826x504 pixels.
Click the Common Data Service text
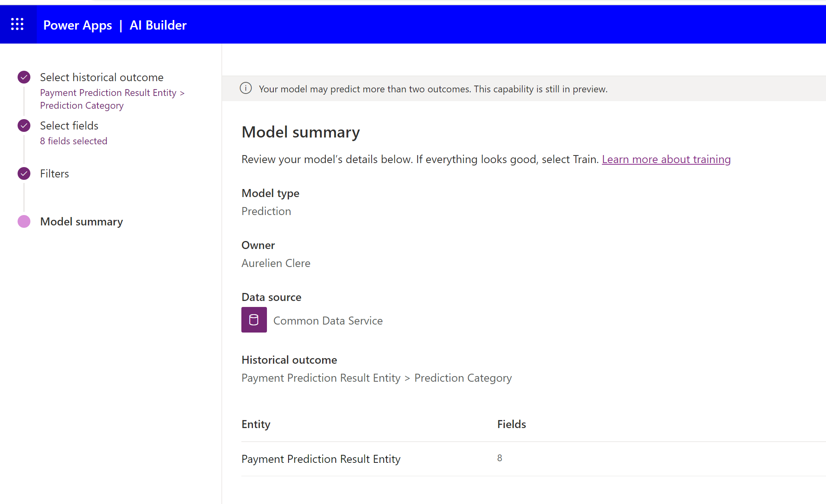coord(328,321)
